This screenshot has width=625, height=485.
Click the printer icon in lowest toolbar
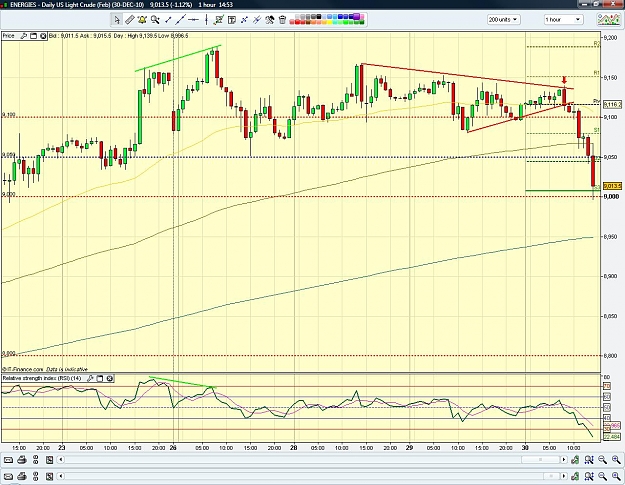pyautogui.click(x=22, y=476)
